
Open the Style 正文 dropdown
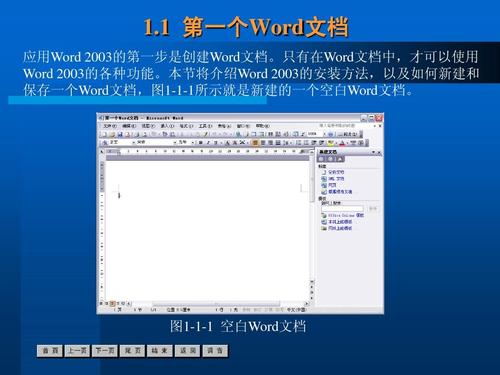click(133, 142)
